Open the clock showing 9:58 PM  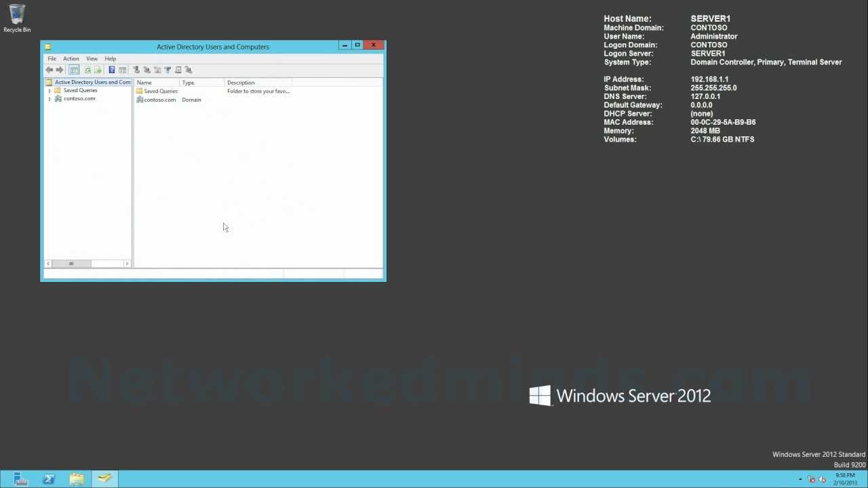(x=845, y=479)
